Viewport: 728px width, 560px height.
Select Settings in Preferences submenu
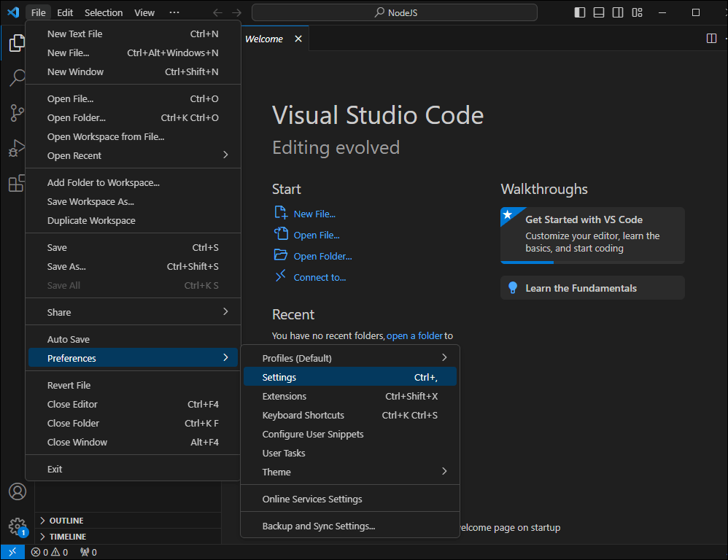click(350, 377)
